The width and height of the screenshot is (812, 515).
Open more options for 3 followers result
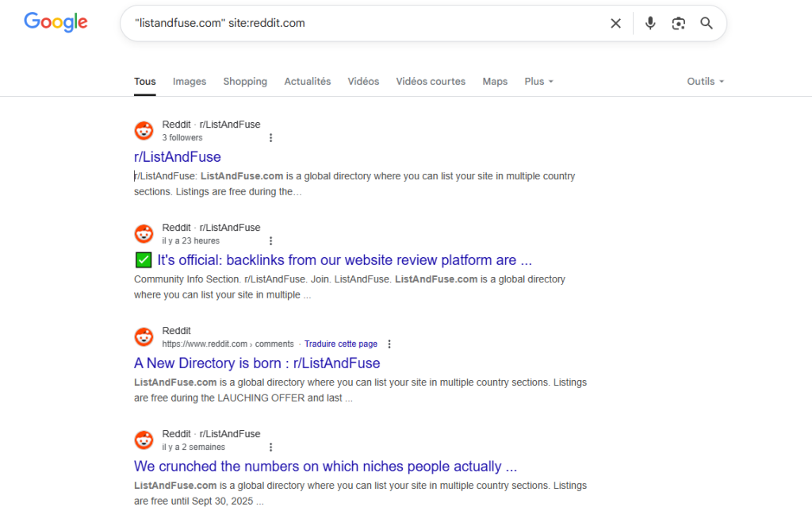[x=270, y=138]
